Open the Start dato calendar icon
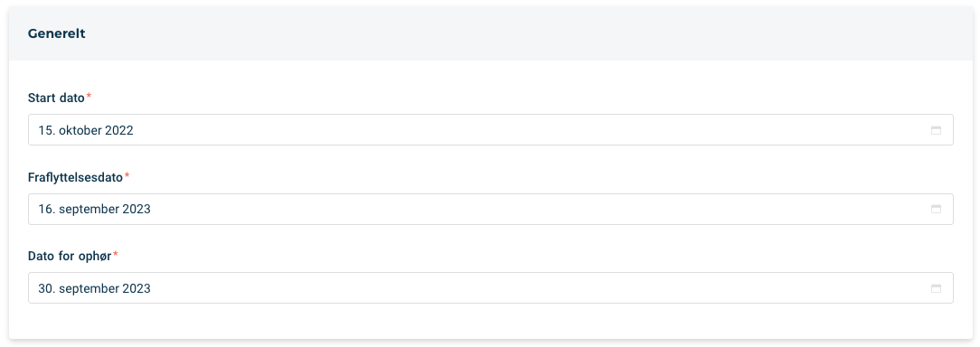The width and height of the screenshot is (980, 347). tap(936, 130)
